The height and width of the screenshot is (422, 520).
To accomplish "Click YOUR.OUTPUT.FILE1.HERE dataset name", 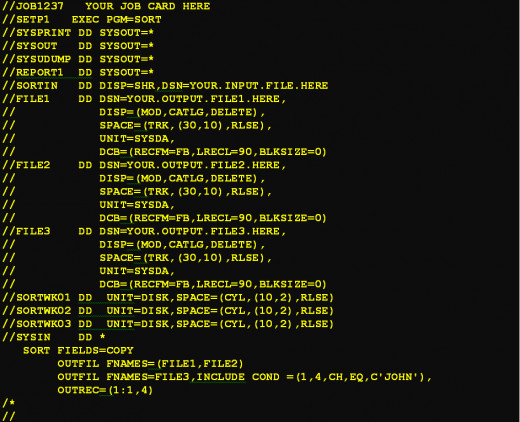I will click(203, 99).
